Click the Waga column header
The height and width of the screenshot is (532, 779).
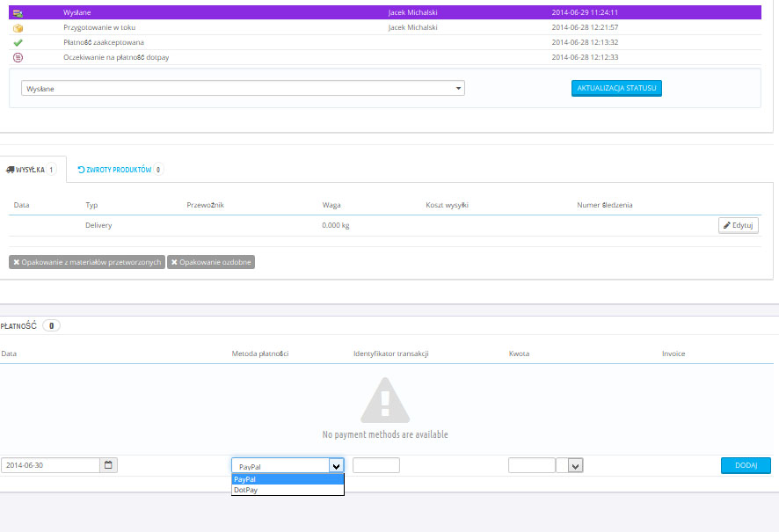click(331, 205)
